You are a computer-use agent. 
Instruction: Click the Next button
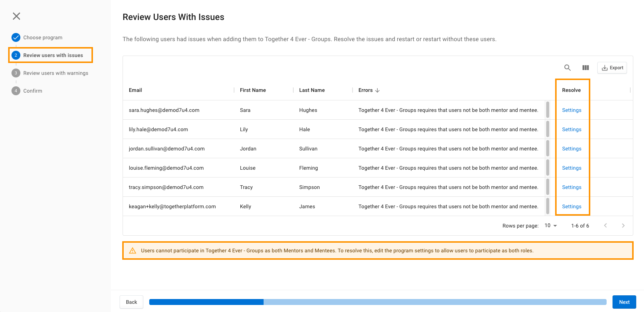[624, 302]
